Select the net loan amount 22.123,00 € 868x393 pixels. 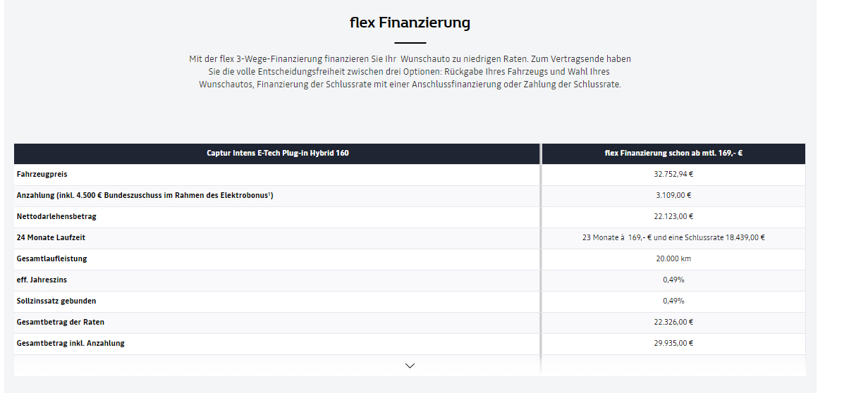point(673,216)
